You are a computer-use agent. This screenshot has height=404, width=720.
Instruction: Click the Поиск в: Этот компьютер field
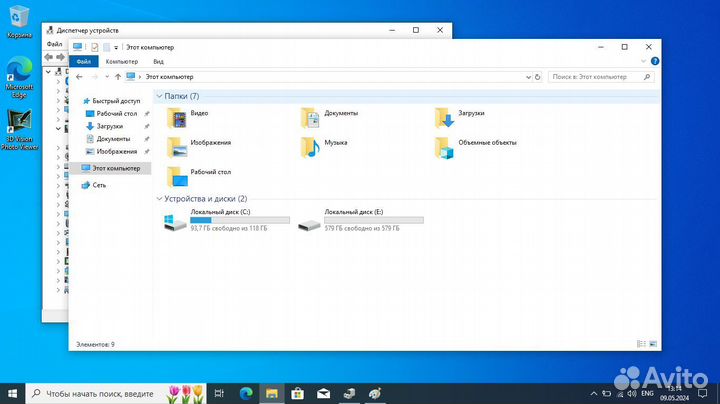point(601,77)
